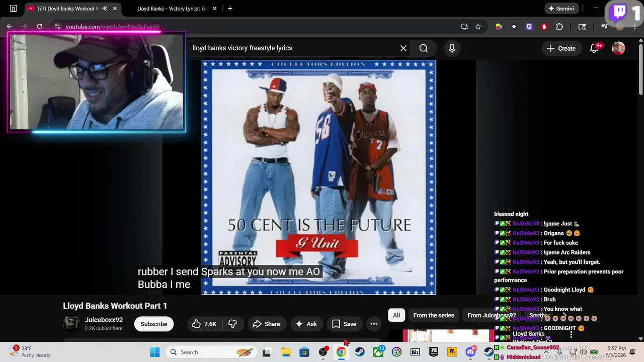Image resolution: width=644 pixels, height=362 pixels.
Task: Ask about this video
Action: click(306, 324)
